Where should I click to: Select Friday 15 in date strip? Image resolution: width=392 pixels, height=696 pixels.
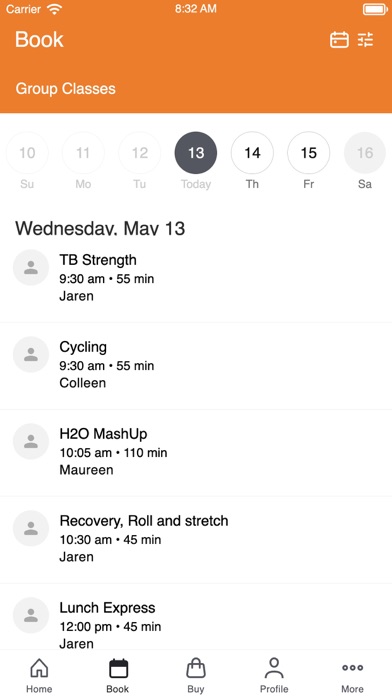point(309,153)
